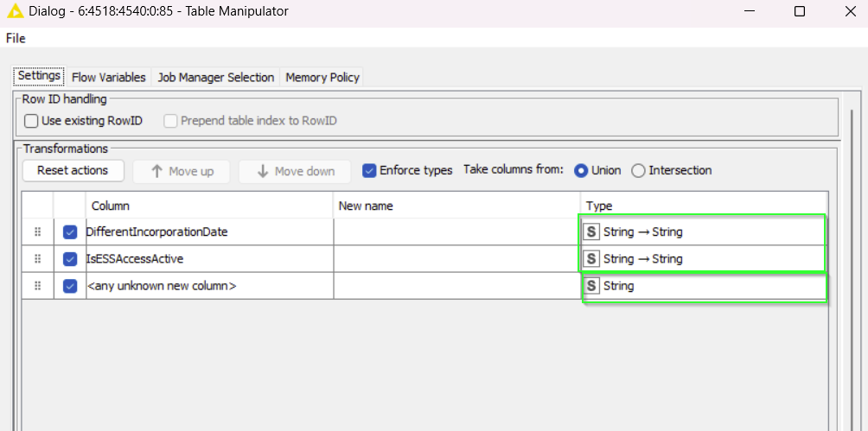868x431 pixels.
Task: Uncheck the IsESSAccessActive include checkbox
Action: (x=70, y=259)
